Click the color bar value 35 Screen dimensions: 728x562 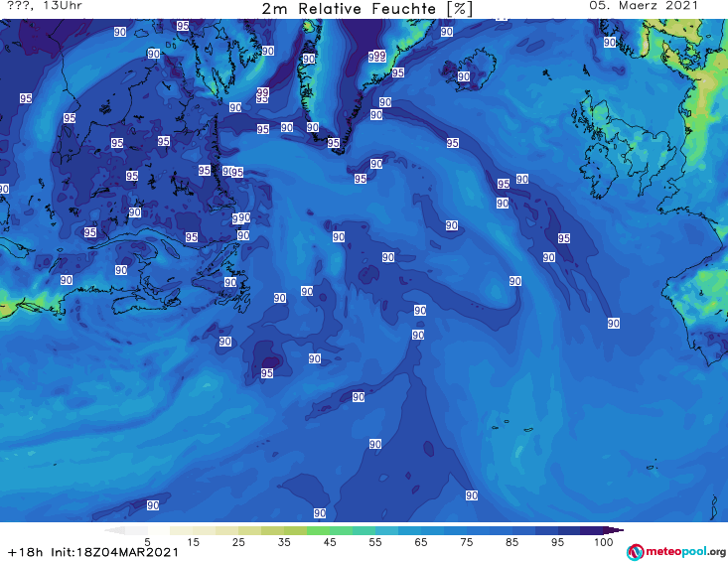point(284,542)
